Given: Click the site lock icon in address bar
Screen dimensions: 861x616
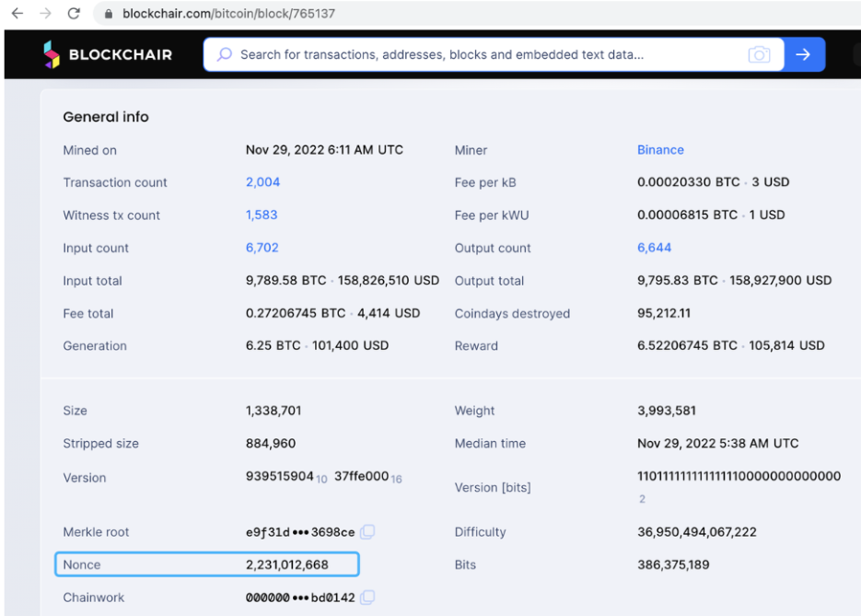Looking at the screenshot, I should 109,14.
